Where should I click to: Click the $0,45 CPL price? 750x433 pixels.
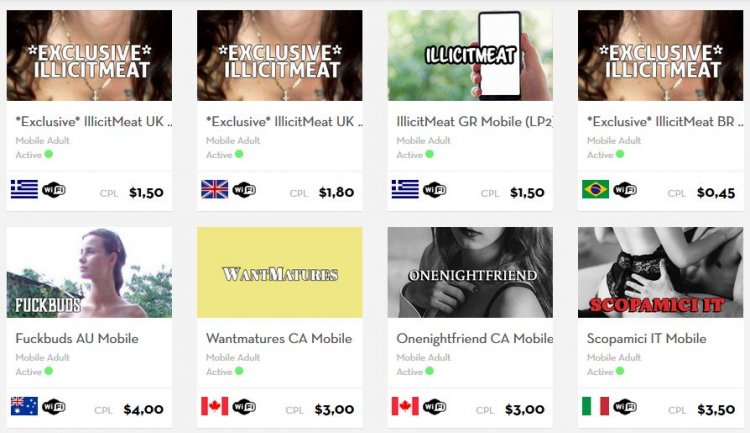click(x=716, y=193)
